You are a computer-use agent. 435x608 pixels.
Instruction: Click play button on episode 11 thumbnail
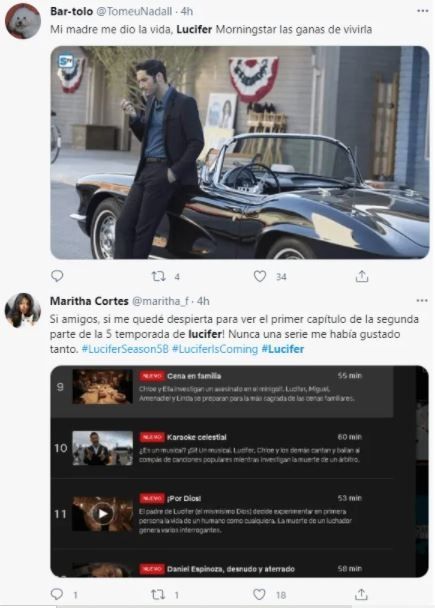coord(102,514)
